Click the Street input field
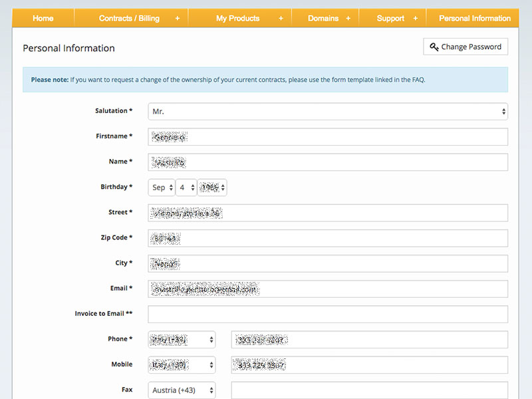Screen dimensions: 532x399 [328, 213]
